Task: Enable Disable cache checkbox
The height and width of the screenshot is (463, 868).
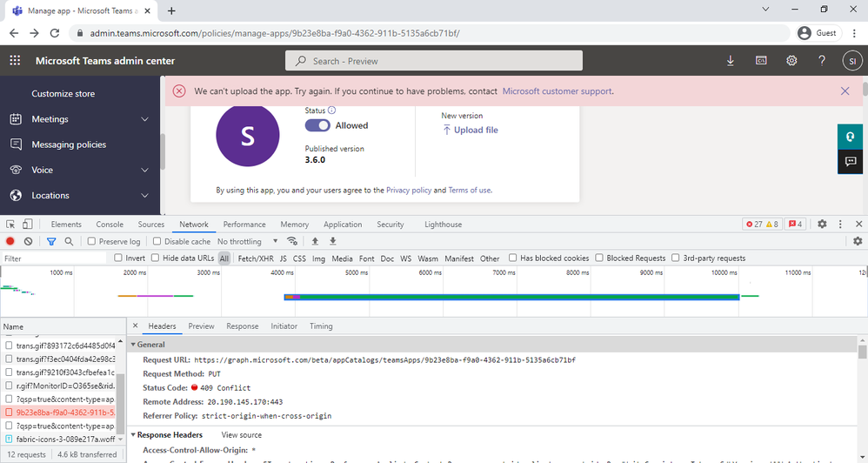Action: (157, 241)
